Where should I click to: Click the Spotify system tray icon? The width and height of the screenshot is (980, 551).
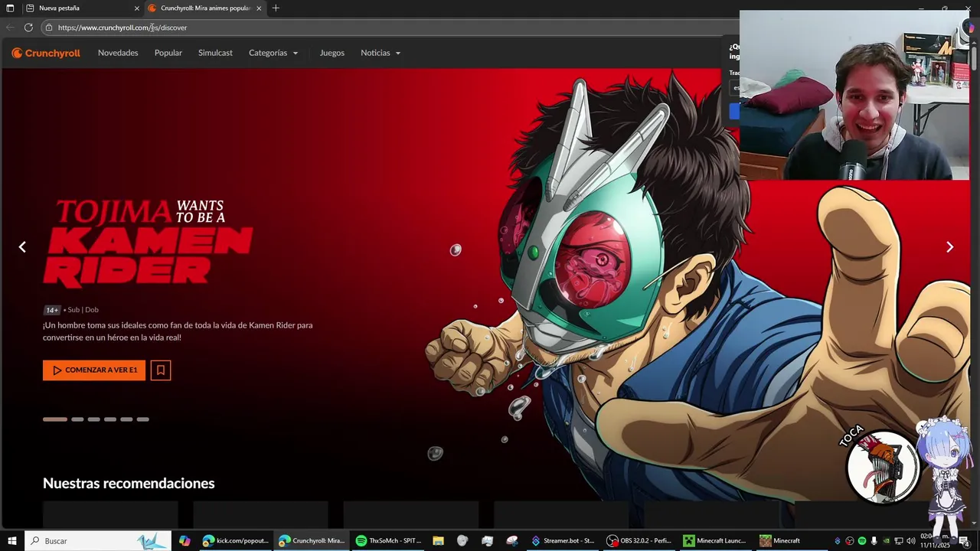point(862,541)
